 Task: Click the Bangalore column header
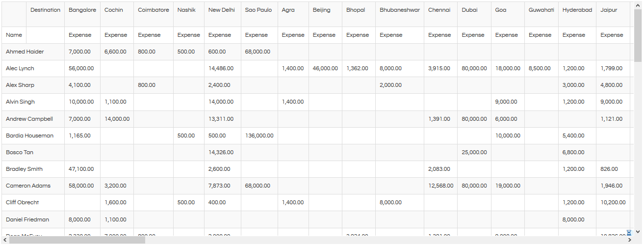[x=82, y=14]
